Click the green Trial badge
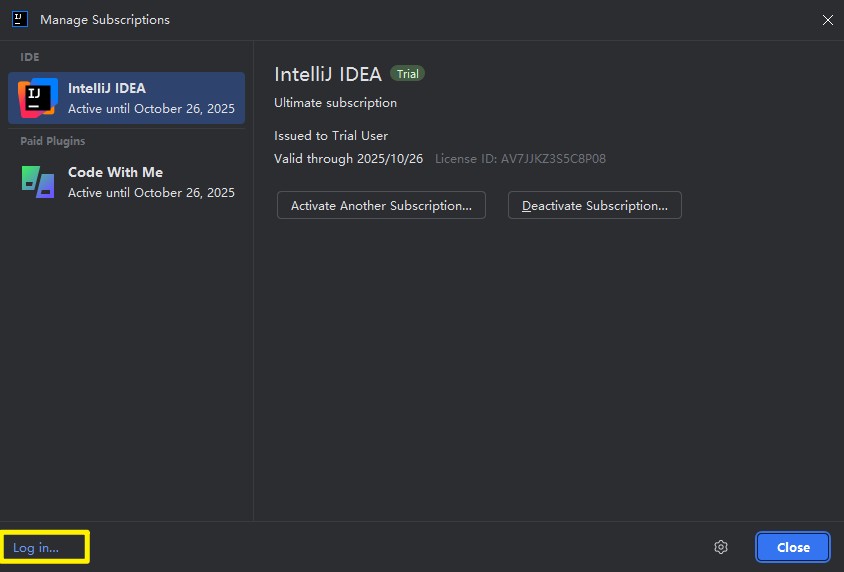The image size is (844, 572). tap(407, 74)
